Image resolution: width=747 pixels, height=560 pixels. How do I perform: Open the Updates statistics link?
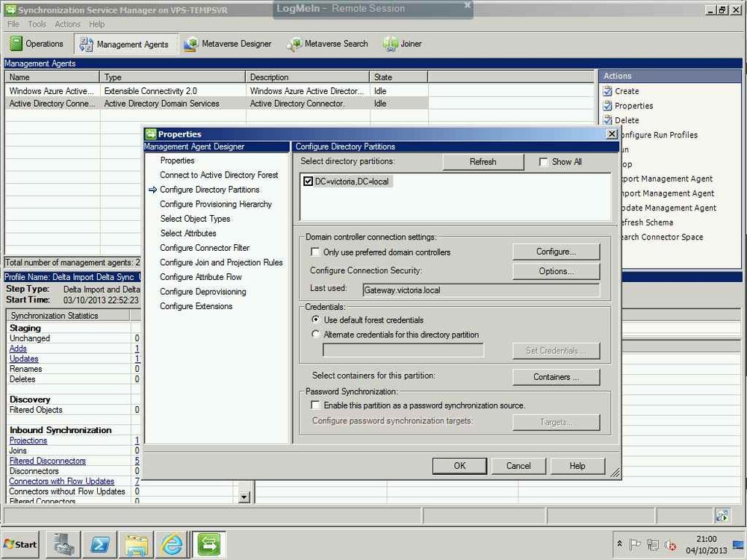[x=24, y=358]
